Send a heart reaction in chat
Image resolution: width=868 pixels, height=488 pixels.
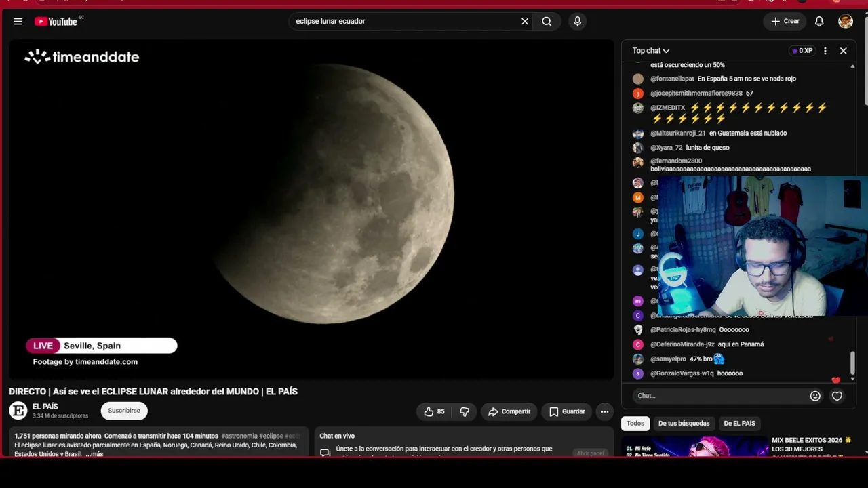837,396
